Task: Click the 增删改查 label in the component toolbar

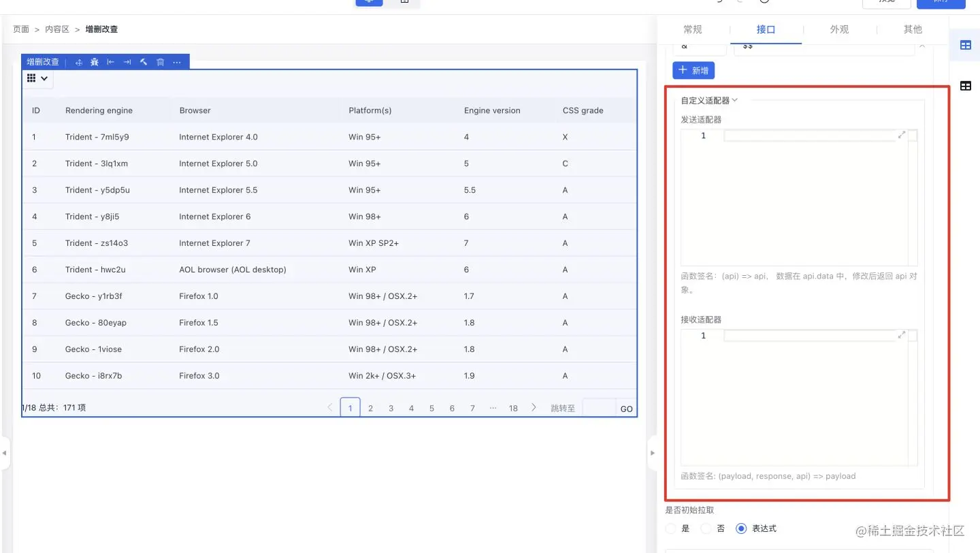Action: (x=43, y=62)
